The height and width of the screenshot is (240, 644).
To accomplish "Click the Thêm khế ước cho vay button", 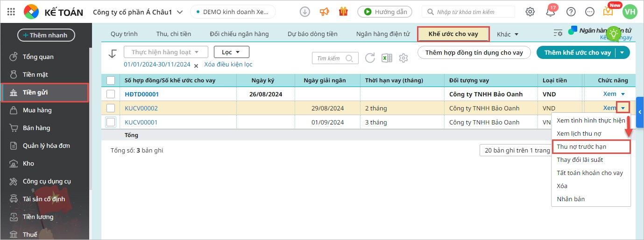I will pos(577,52).
